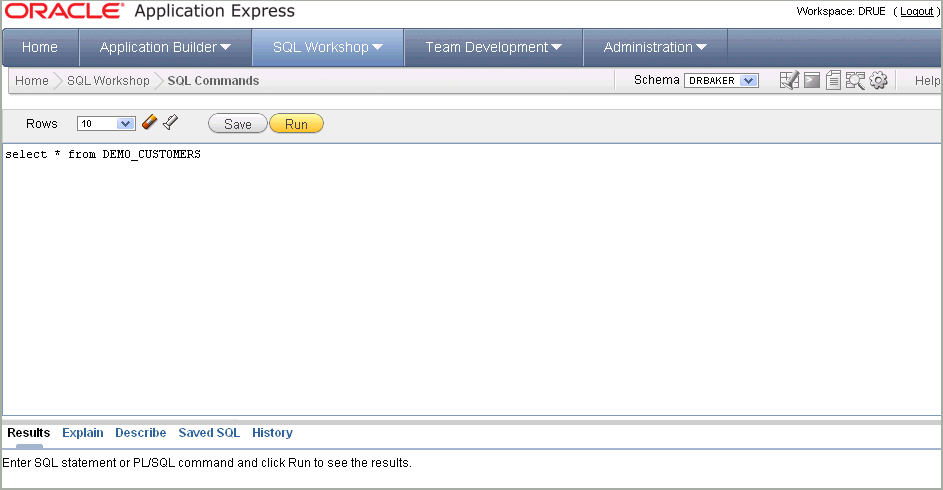Click the Logout link
Screen dimensions: 943x490
(x=917, y=11)
